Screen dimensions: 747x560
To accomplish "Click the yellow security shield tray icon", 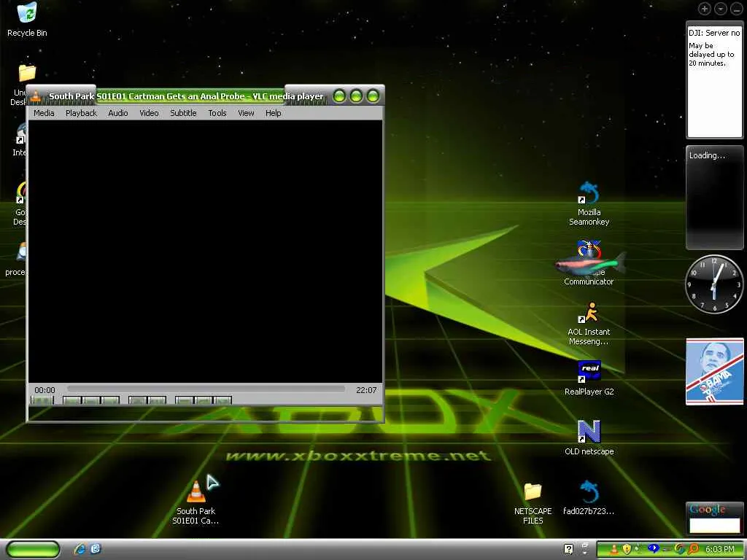I will [x=627, y=549].
